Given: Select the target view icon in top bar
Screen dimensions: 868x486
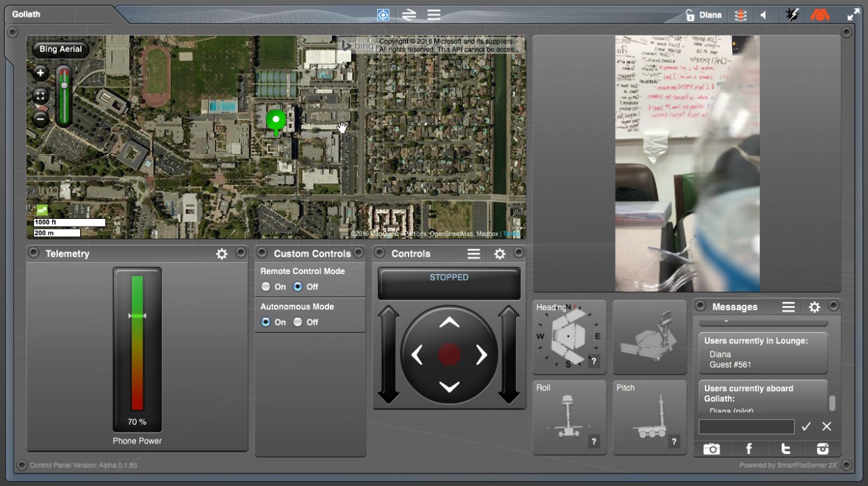Looking at the screenshot, I should coord(383,15).
